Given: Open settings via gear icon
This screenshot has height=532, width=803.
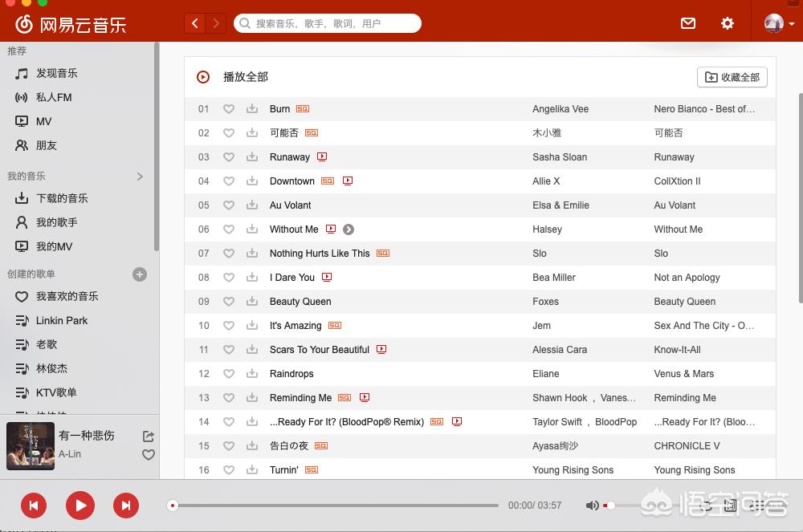Looking at the screenshot, I should [728, 23].
